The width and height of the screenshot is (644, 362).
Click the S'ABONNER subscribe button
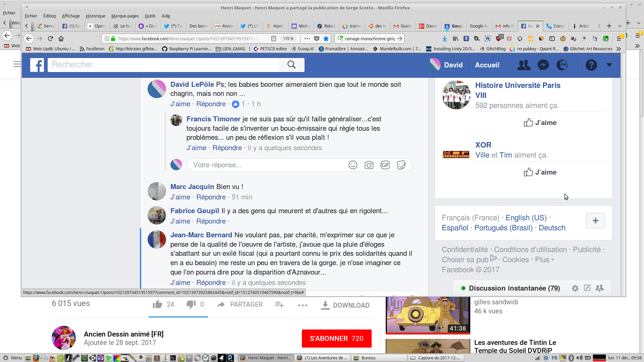pyautogui.click(x=336, y=339)
